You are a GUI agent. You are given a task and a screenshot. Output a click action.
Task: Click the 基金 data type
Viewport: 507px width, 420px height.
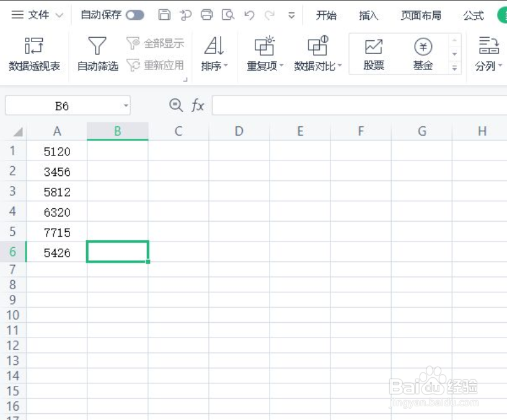(x=423, y=55)
